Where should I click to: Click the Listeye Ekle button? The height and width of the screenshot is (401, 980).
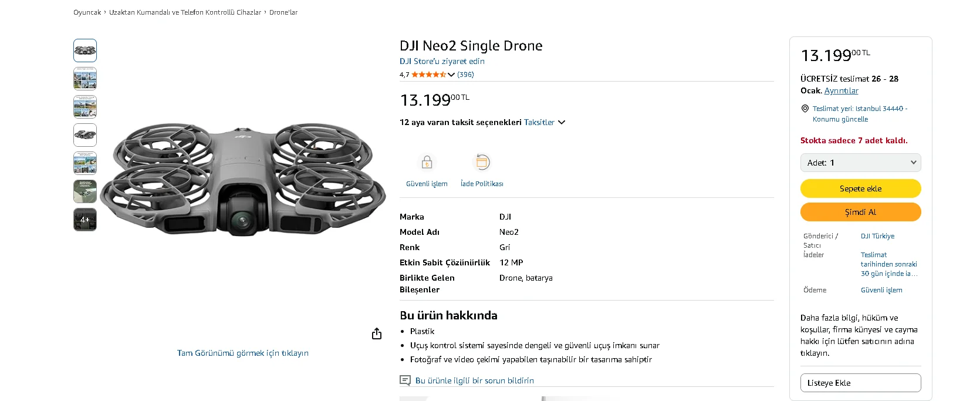point(860,383)
